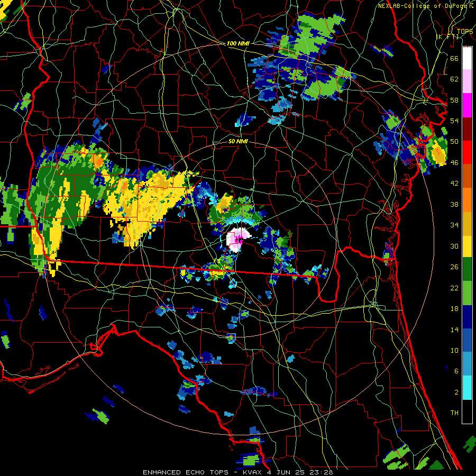476x476 pixels.
Task: Select the NEXLAB-College of DuPage credit text
Action: 426,6
